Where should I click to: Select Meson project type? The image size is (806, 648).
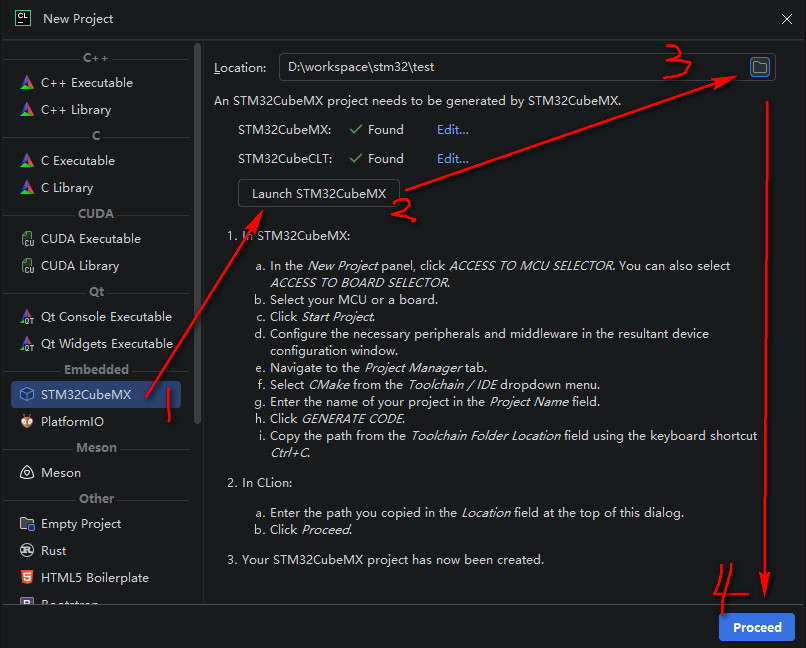tap(96, 472)
